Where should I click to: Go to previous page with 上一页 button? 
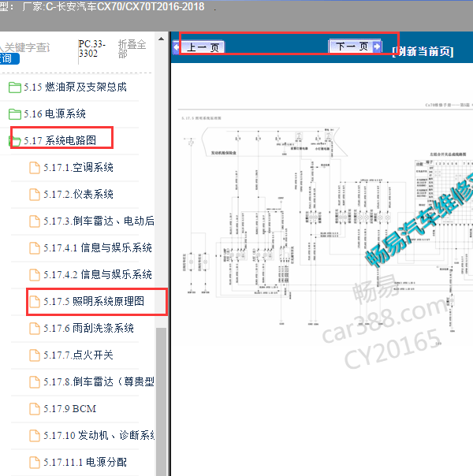pyautogui.click(x=199, y=47)
